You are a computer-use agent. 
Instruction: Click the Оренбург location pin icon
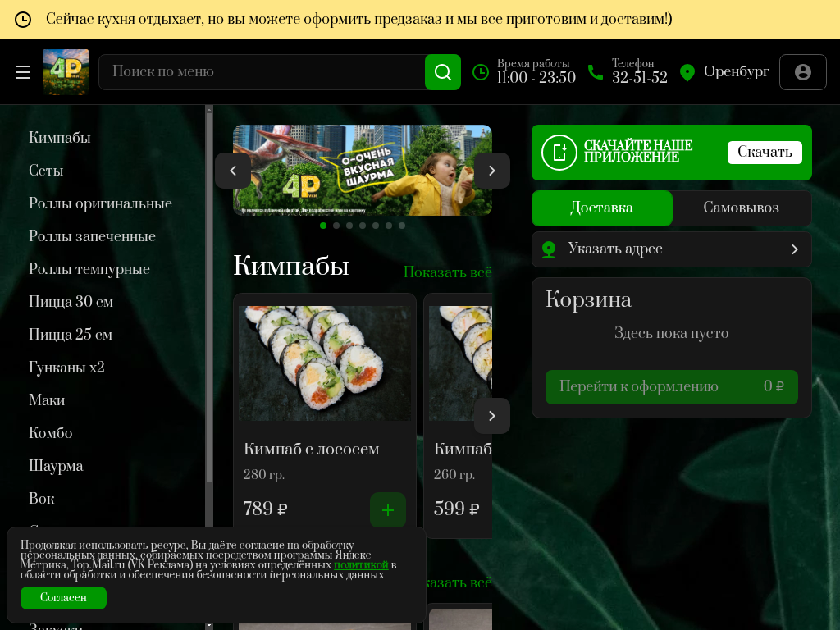click(687, 72)
